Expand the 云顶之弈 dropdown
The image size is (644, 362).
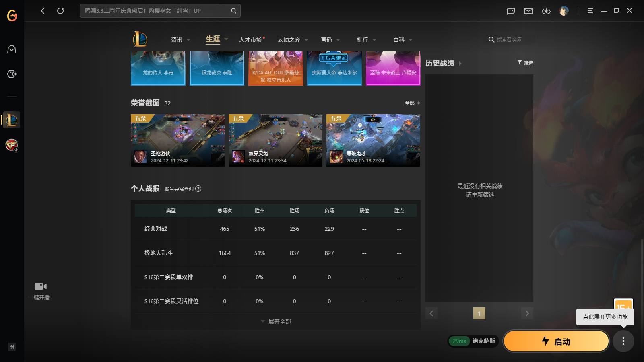point(306,40)
